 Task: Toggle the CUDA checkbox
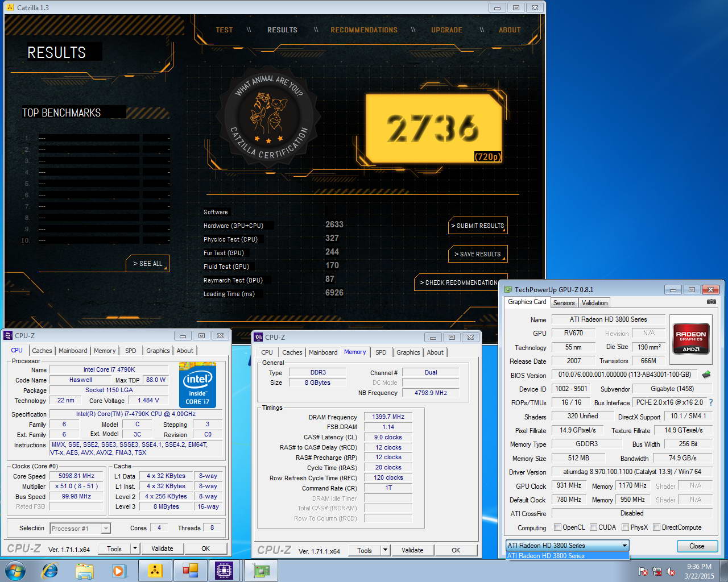click(x=594, y=527)
